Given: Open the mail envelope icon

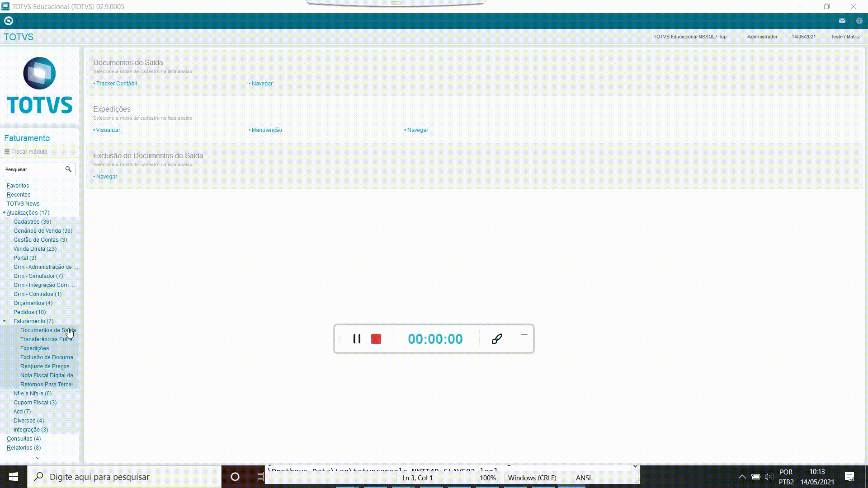Looking at the screenshot, I should coord(842,21).
